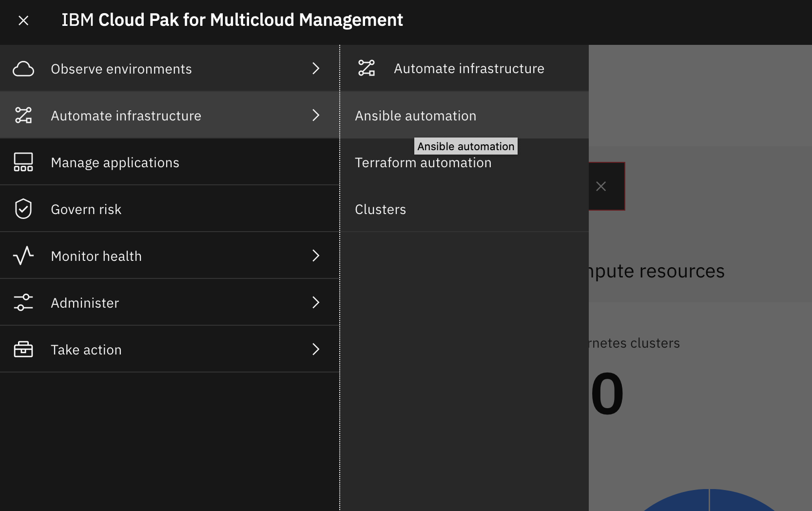This screenshot has width=812, height=511.
Task: Click the Monitor health waveform icon
Action: tap(23, 255)
